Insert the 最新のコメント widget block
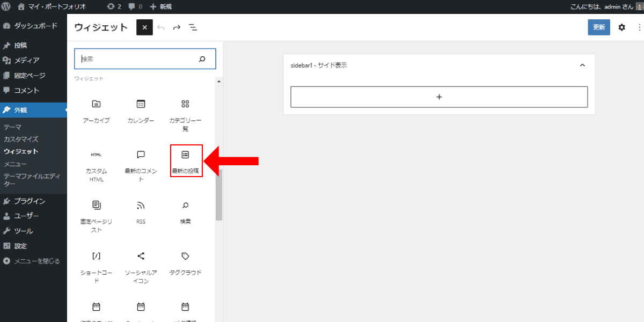The image size is (644, 322). coord(141,165)
